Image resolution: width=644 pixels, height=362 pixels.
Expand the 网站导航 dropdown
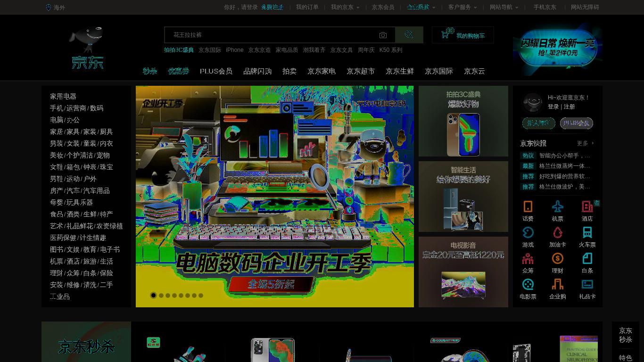point(504,7)
